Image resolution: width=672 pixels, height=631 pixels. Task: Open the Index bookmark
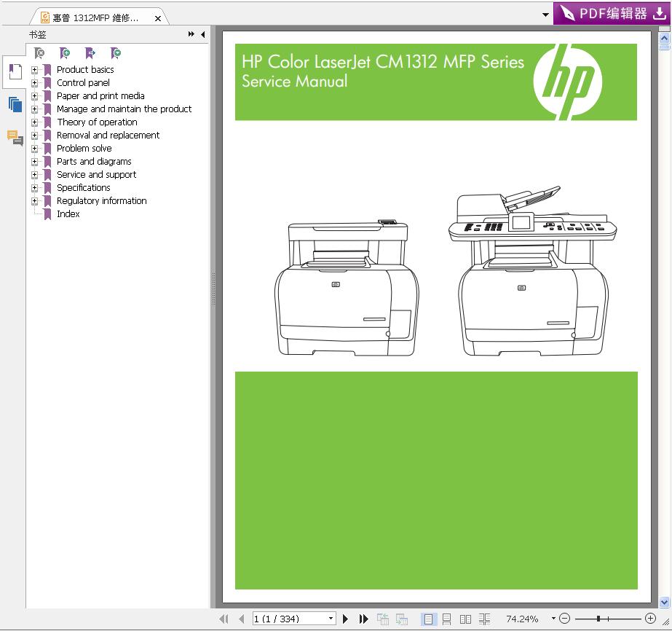68,214
